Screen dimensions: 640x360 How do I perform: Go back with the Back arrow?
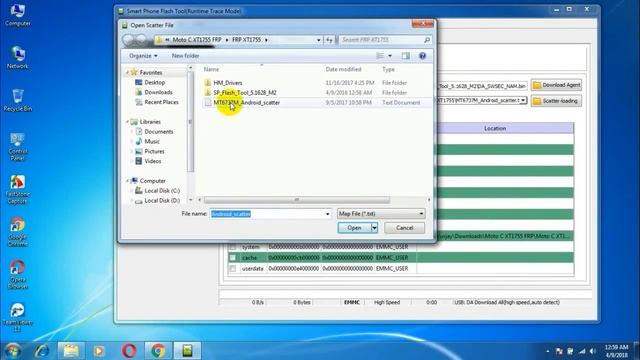(x=129, y=40)
